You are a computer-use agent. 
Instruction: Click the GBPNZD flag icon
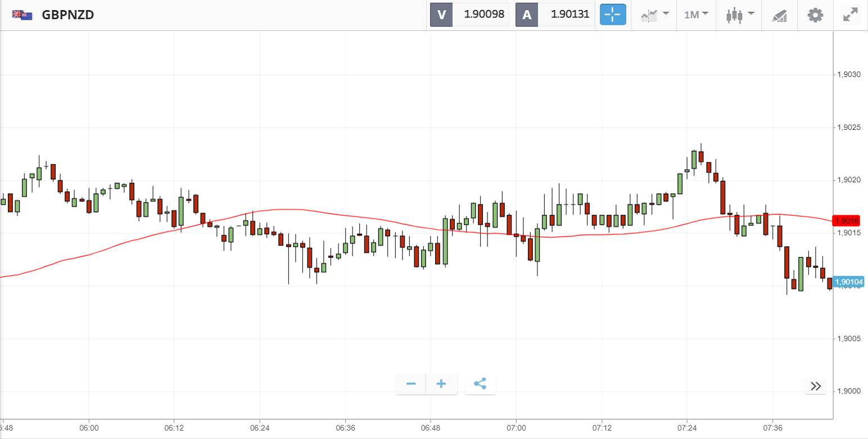pyautogui.click(x=22, y=15)
